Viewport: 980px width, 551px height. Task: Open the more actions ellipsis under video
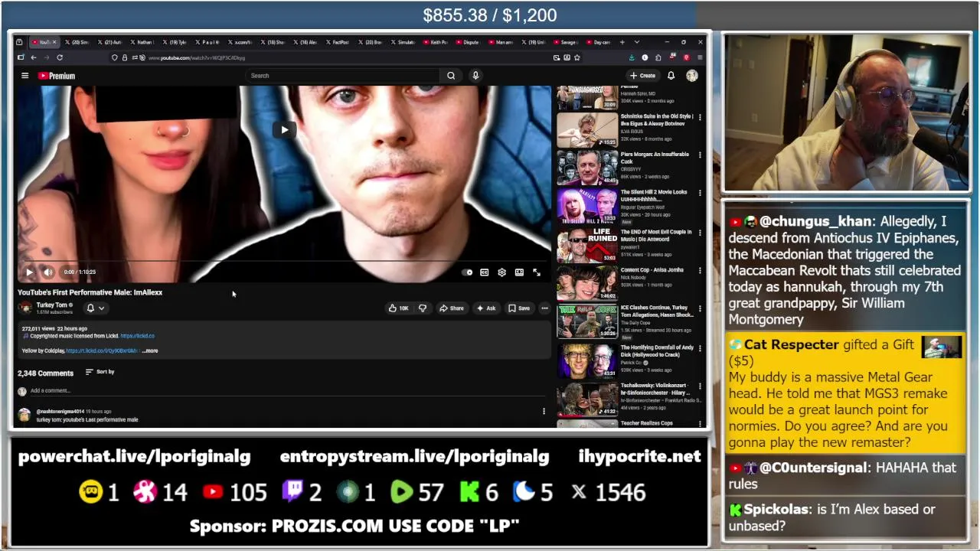coord(544,308)
